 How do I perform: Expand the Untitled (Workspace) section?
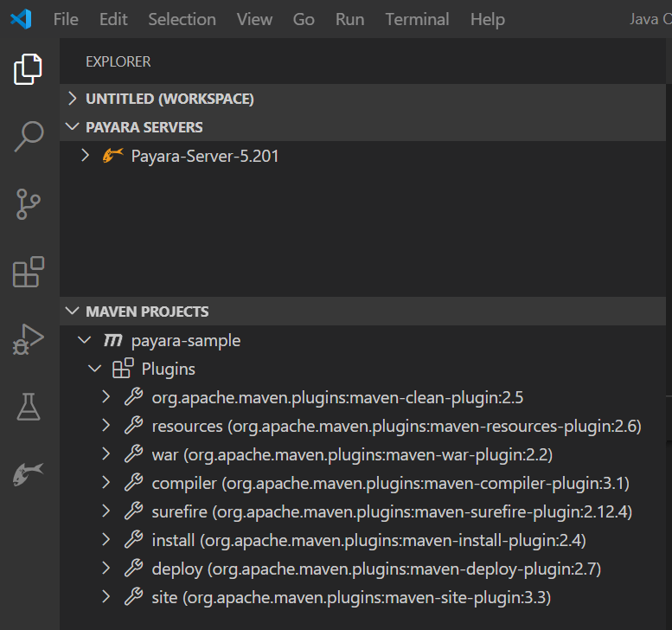(x=73, y=99)
